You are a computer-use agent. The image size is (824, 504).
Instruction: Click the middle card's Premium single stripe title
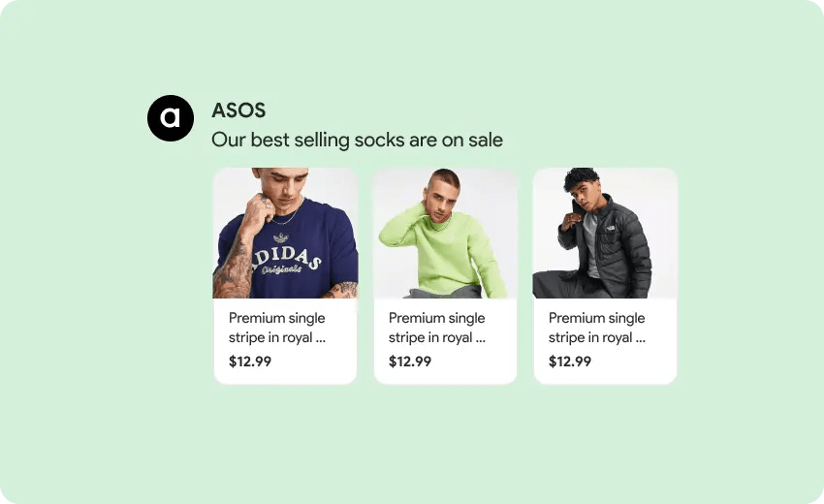point(437,328)
